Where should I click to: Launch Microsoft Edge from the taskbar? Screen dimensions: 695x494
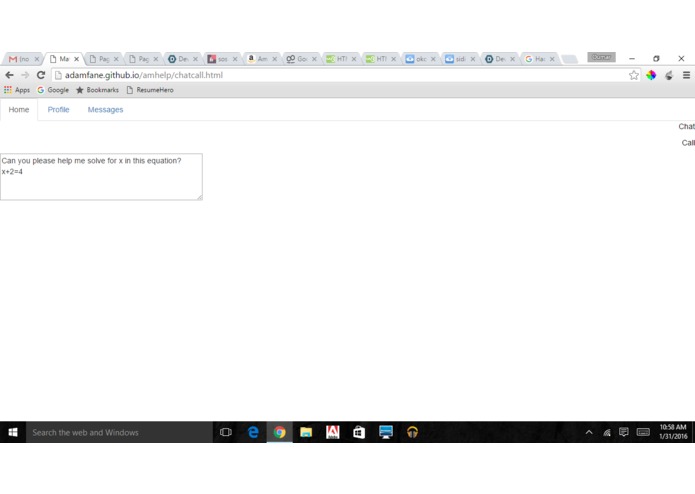(x=253, y=432)
